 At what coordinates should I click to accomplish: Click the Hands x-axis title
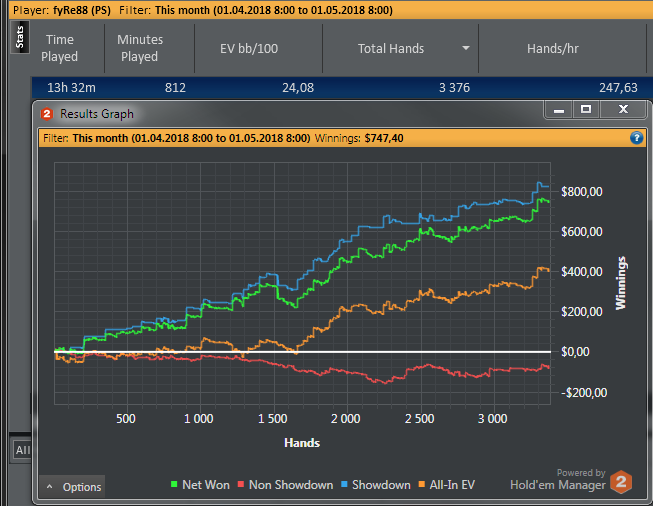tap(302, 443)
